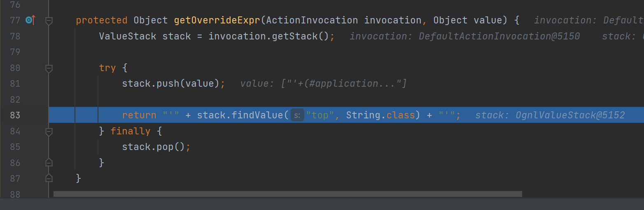This screenshot has width=644, height=210.
Task: Click inline hint 'stack: OgnlValueStack@5152'
Action: 550,115
